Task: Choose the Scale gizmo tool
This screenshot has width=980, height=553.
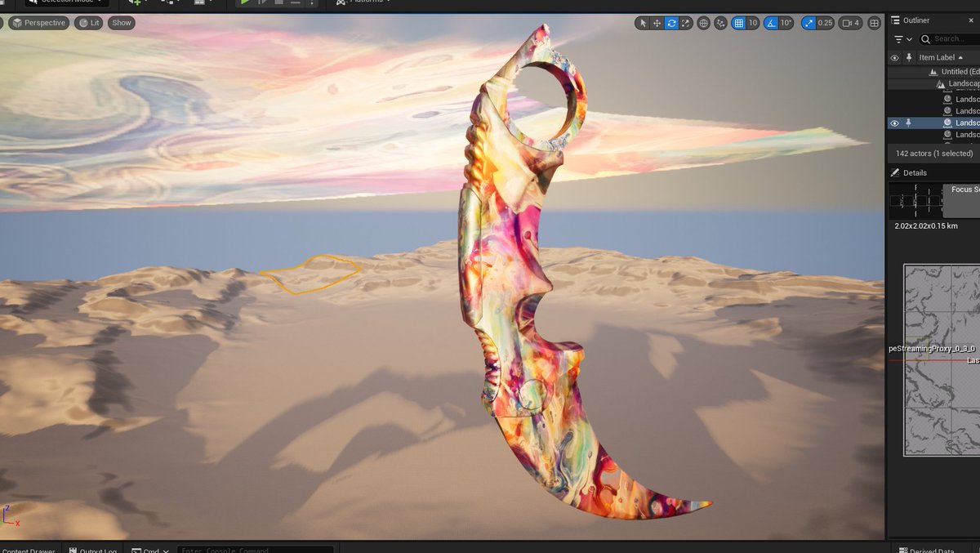Action: (684, 23)
